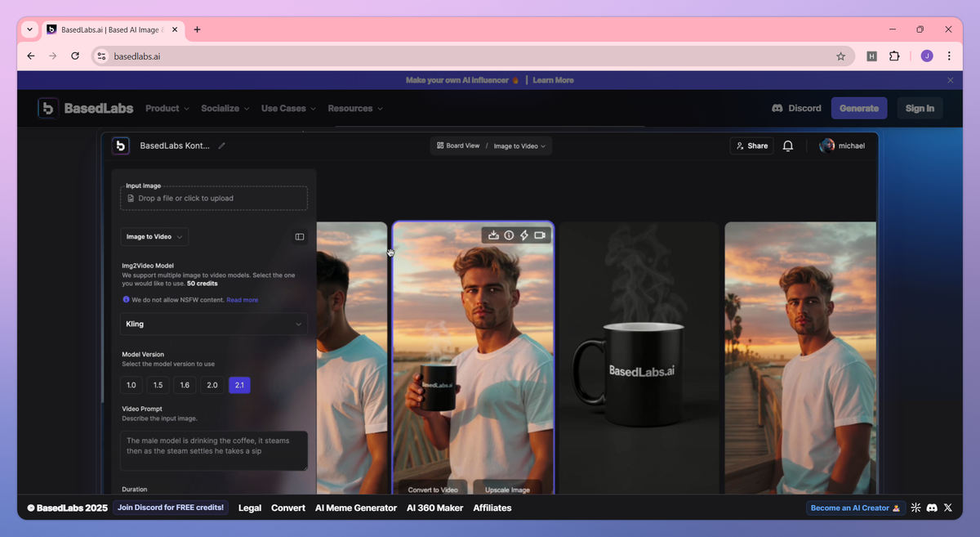This screenshot has height=537, width=980.
Task: Bookmark this page with the star icon
Action: pyautogui.click(x=840, y=56)
